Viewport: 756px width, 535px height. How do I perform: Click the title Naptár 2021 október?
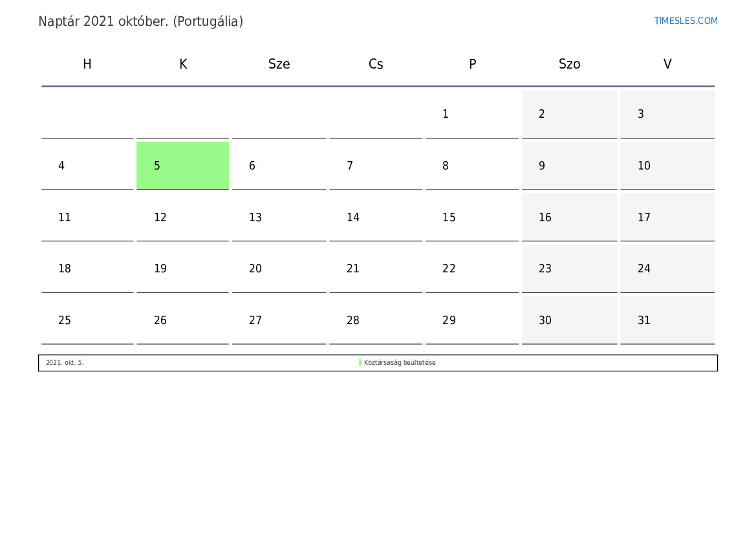click(103, 21)
